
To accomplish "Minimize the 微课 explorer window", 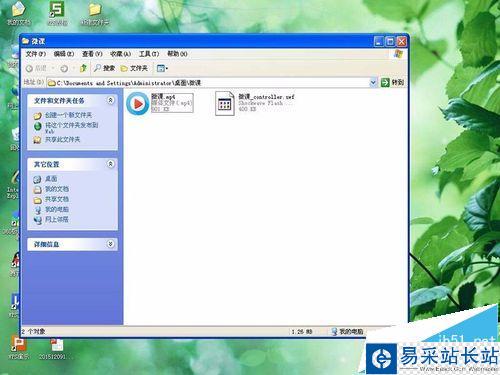I will tap(378, 41).
